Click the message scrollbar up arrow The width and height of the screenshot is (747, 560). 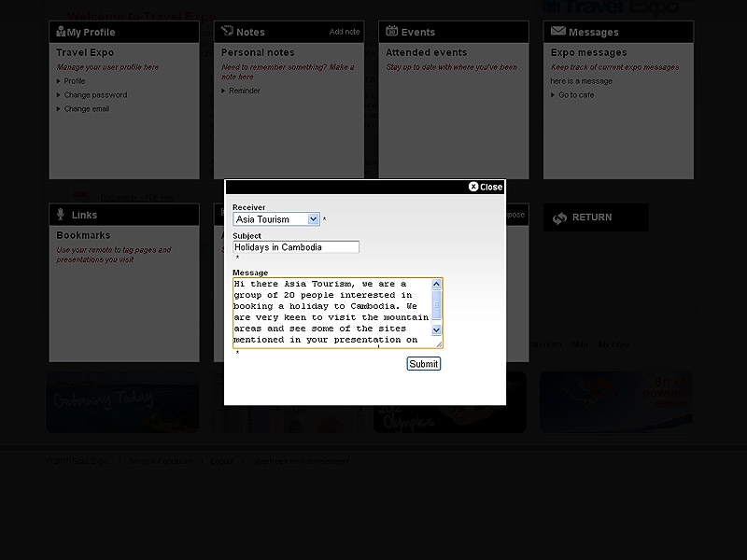[x=436, y=285]
